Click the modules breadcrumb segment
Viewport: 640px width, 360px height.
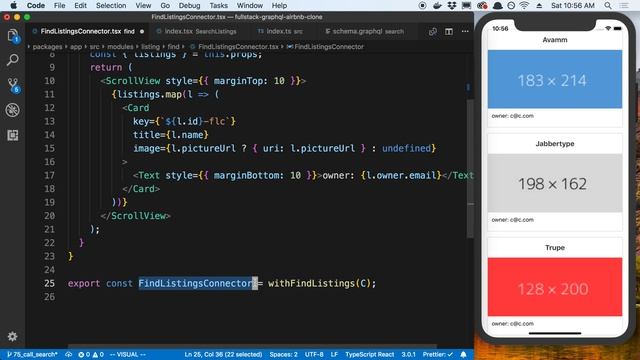[120, 47]
